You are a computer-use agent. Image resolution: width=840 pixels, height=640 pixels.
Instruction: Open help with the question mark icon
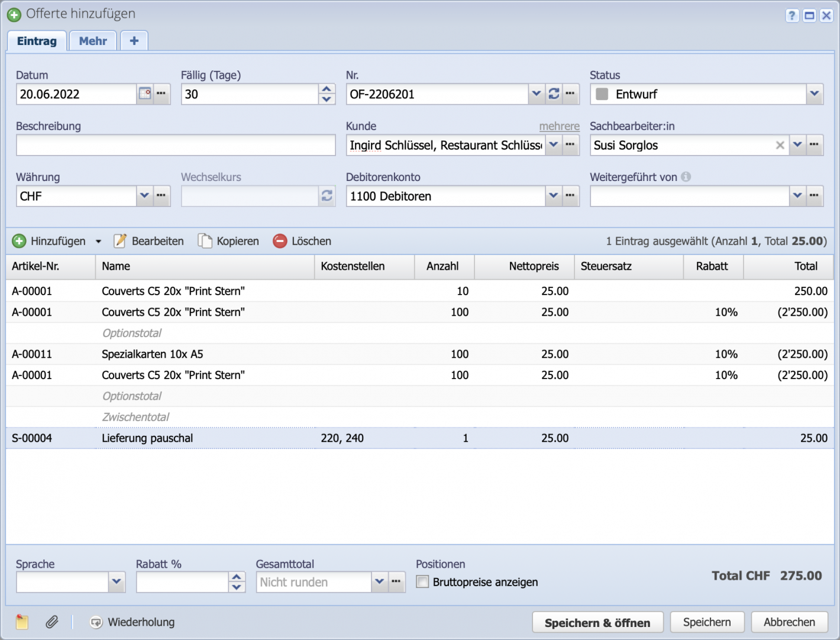tap(791, 15)
